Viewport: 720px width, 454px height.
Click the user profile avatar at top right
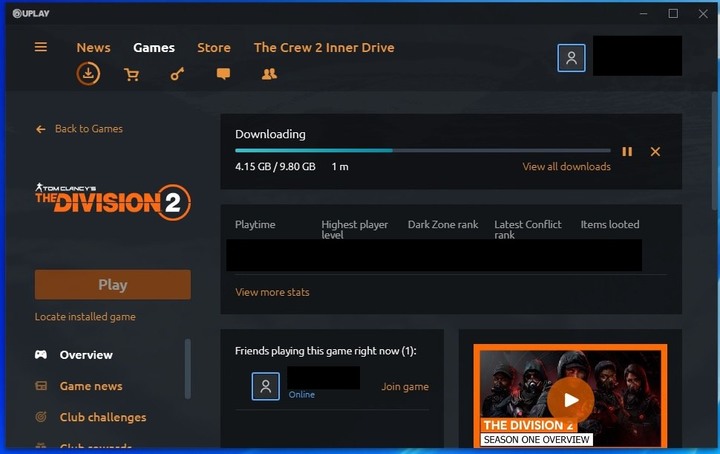click(x=571, y=58)
